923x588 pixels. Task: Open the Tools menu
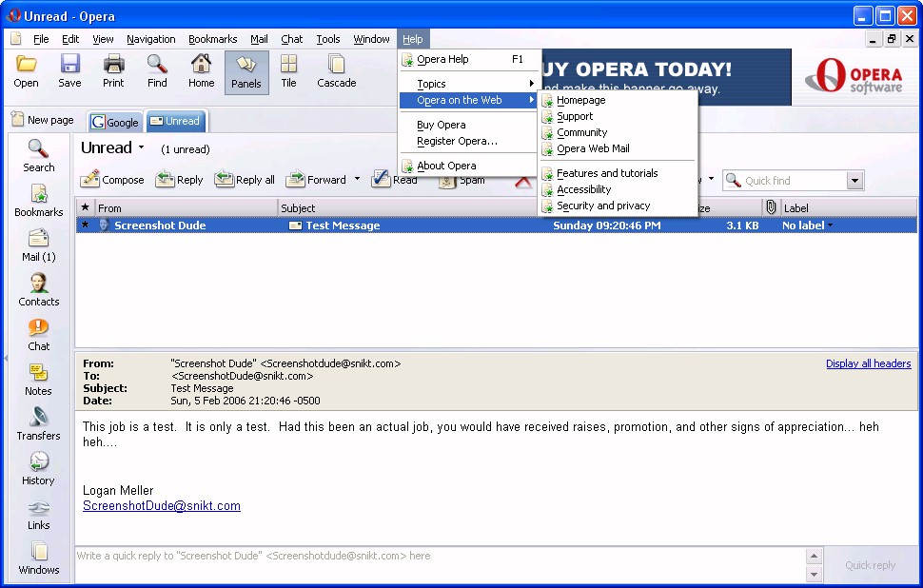pyautogui.click(x=328, y=39)
